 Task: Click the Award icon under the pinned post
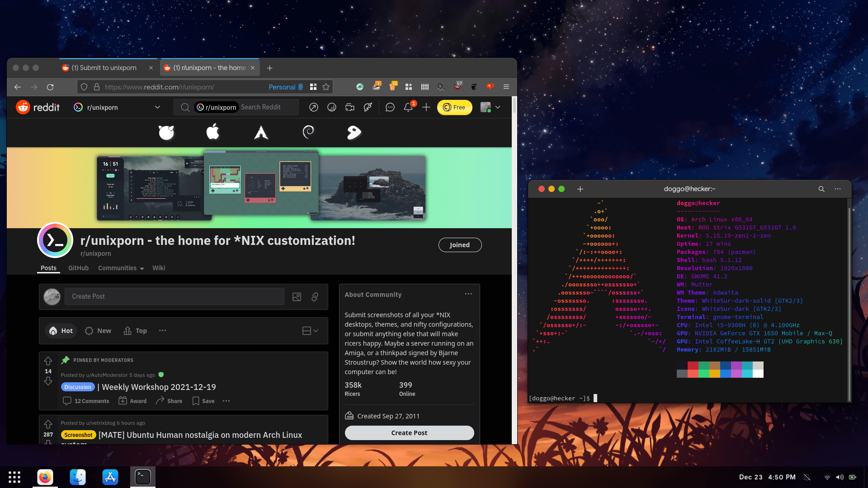[x=132, y=401]
